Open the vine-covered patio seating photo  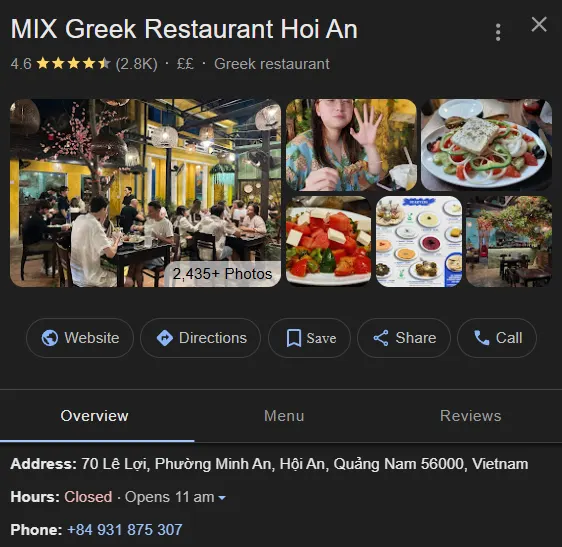pyautogui.click(x=509, y=242)
